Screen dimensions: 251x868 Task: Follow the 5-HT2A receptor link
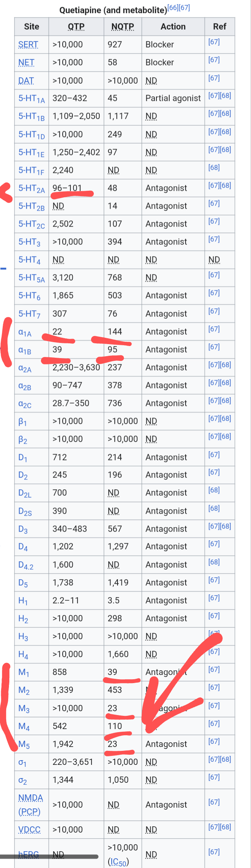[x=32, y=188]
